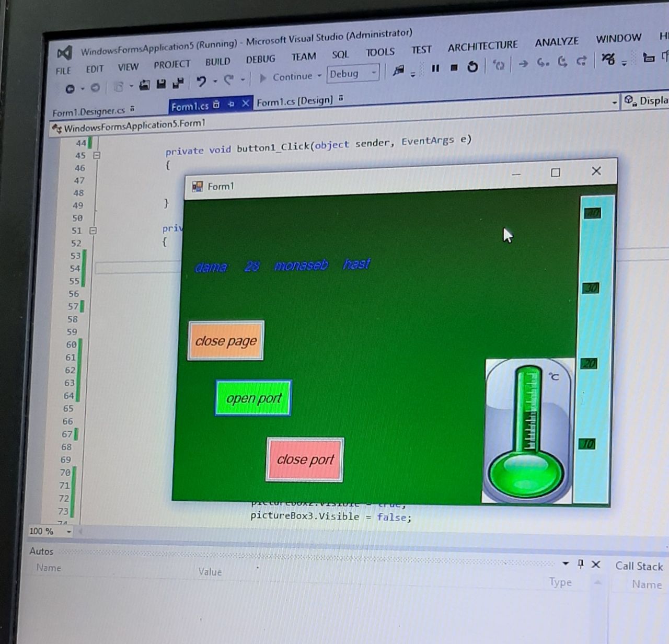This screenshot has height=644, width=669.
Task: Click the Navigate Forward arrow icon
Action: coord(95,88)
